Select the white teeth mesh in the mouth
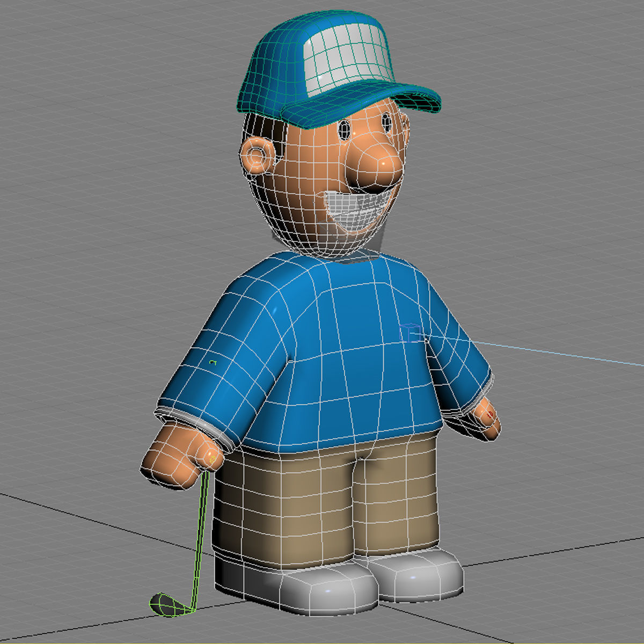This screenshot has width=644, height=644. [357, 210]
